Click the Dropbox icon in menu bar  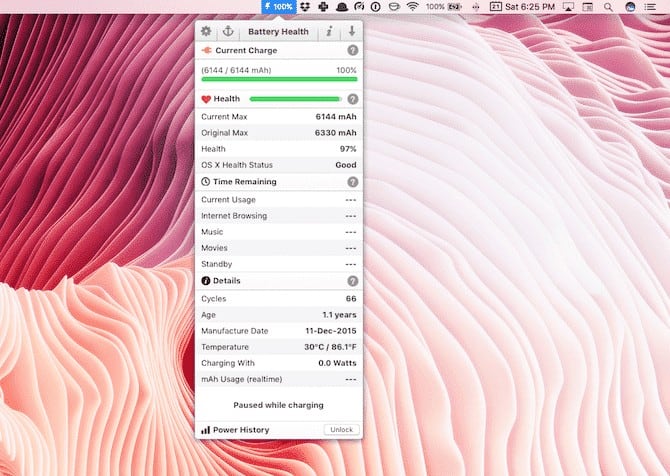305,6
